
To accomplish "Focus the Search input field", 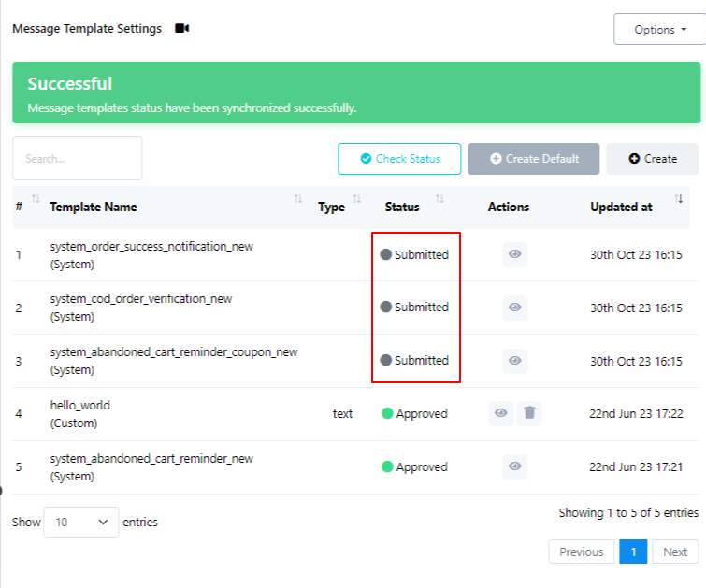I will point(78,159).
